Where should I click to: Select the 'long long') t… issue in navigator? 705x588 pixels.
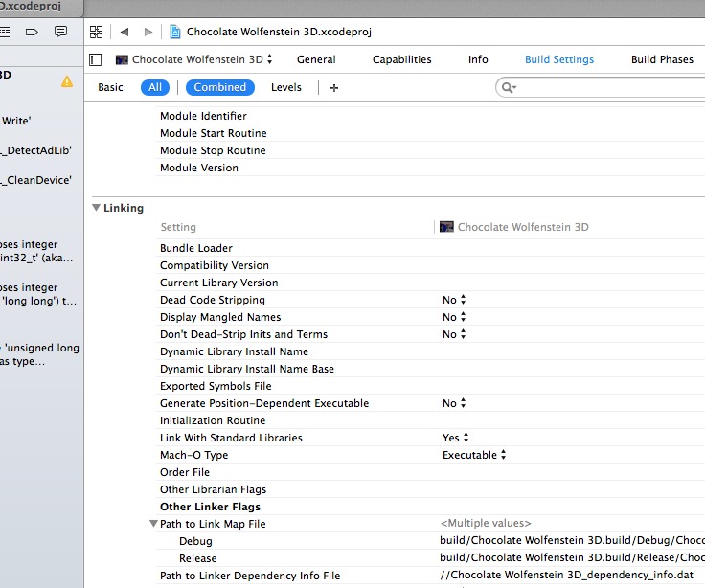point(38,294)
